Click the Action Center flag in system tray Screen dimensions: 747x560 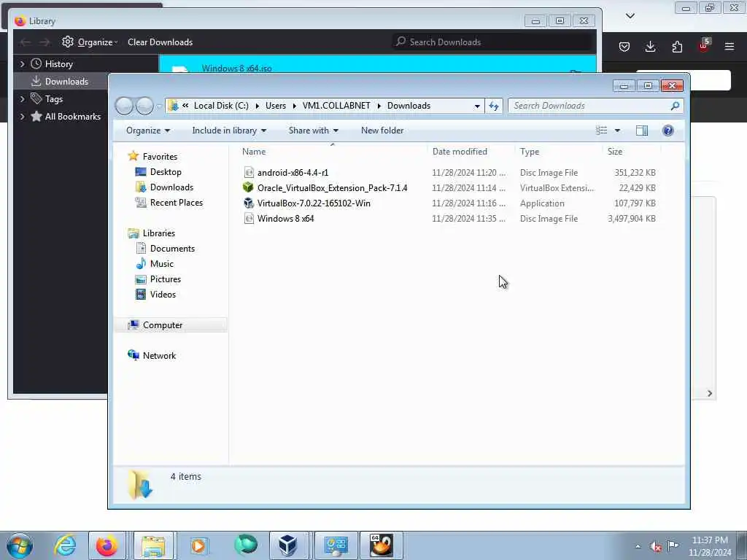click(673, 545)
